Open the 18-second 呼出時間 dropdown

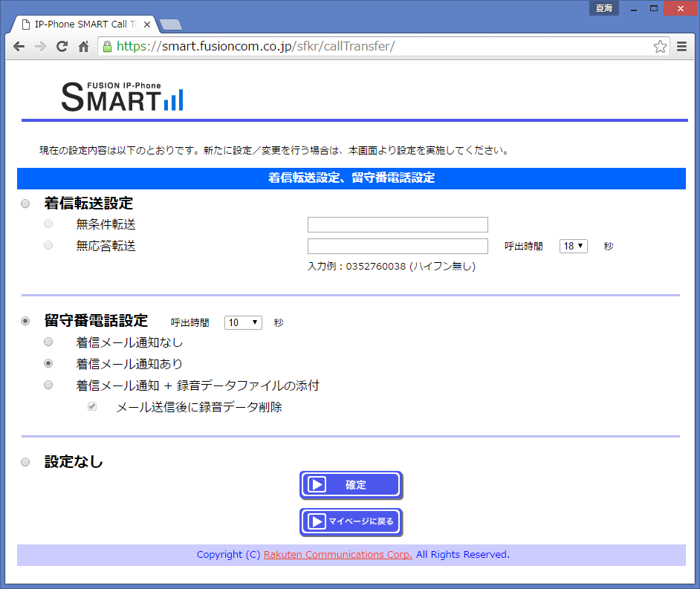click(x=574, y=246)
